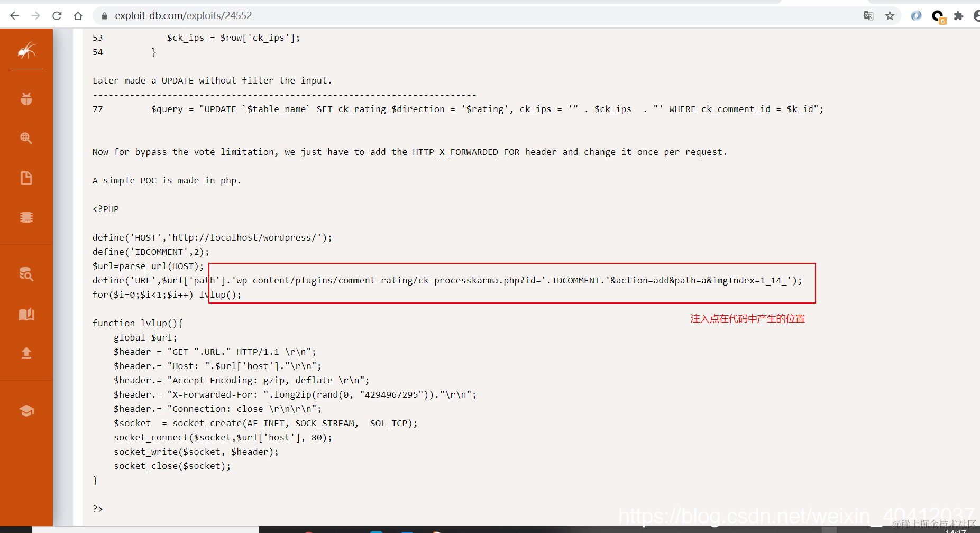Viewport: 980px width, 533px height.
Task: Click the Exploit-DB spider logo
Action: pyautogui.click(x=26, y=51)
